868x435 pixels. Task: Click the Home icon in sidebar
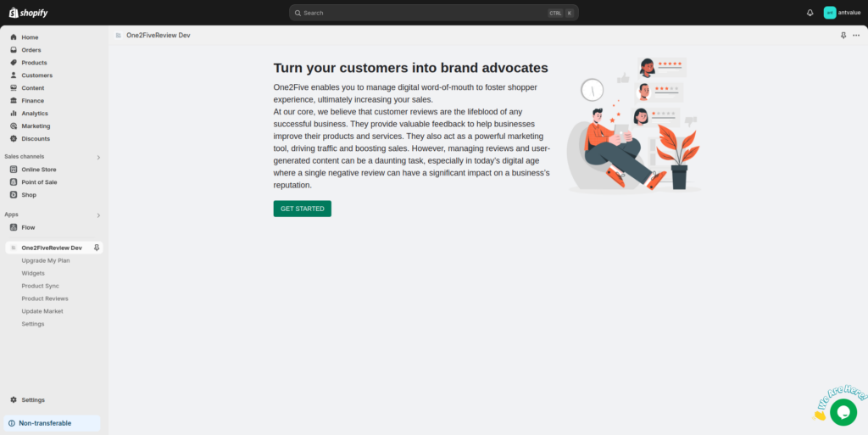14,37
